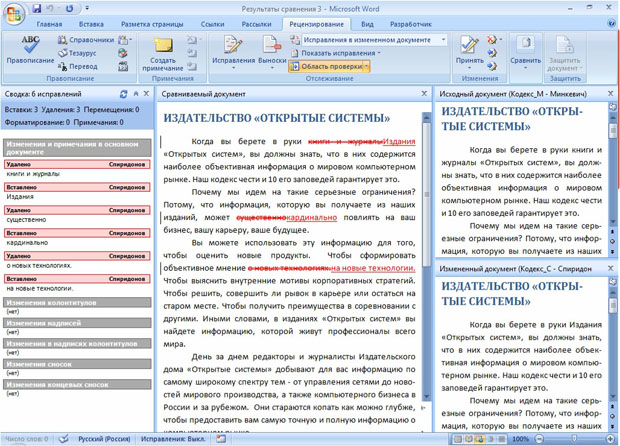Toggle Исправления: Выкл. in status bar
The image size is (620, 446).
click(x=173, y=439)
